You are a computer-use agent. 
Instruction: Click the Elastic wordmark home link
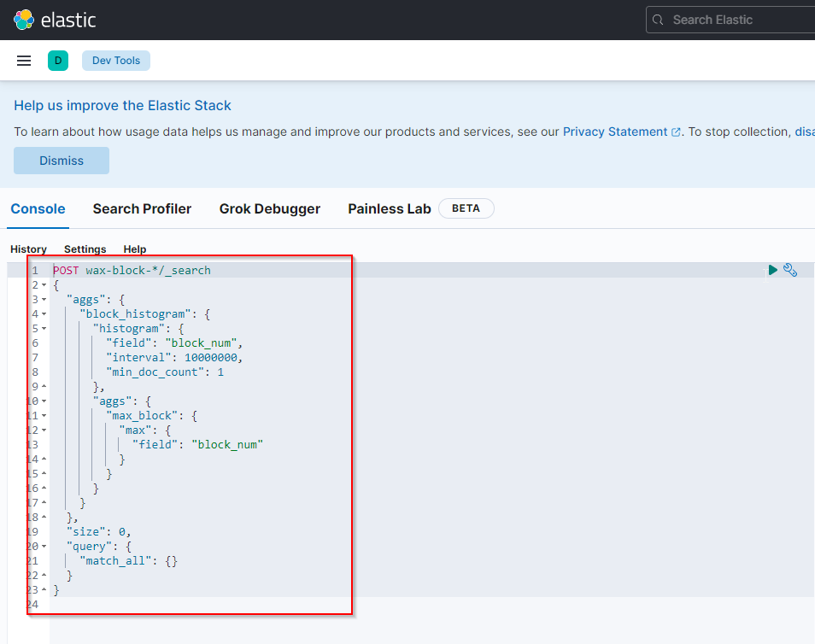(x=68, y=20)
